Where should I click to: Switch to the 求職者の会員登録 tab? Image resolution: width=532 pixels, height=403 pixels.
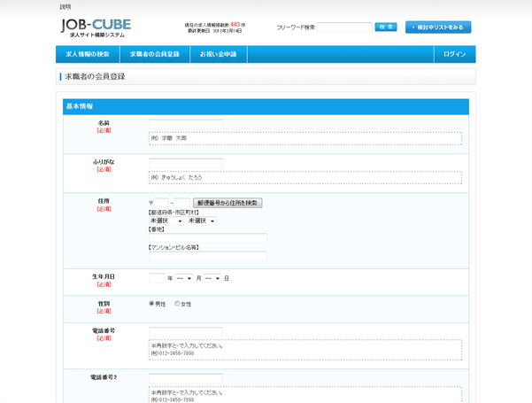[x=154, y=55]
